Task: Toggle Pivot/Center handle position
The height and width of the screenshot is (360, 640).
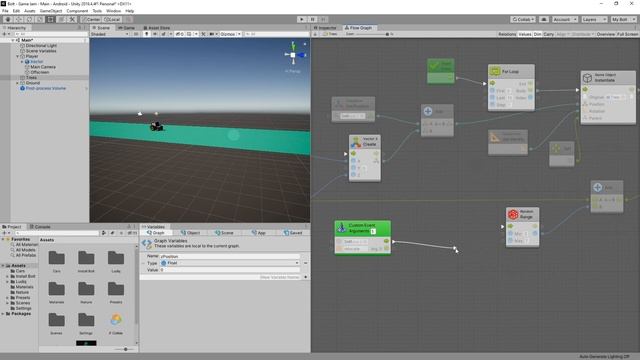Action: [91, 19]
